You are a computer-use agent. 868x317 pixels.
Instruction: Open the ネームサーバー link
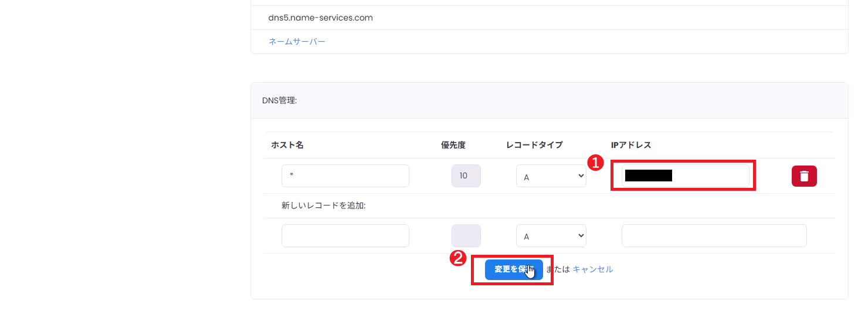[297, 42]
